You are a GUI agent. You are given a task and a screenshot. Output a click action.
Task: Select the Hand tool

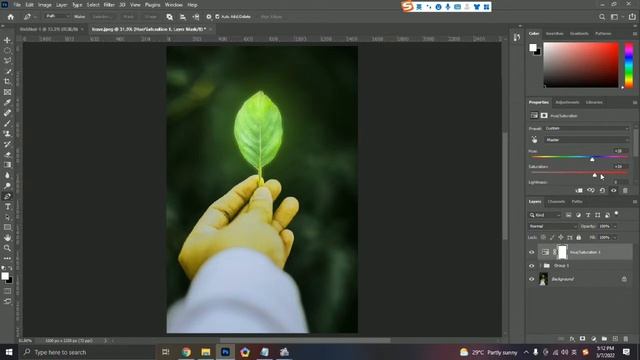click(7, 238)
